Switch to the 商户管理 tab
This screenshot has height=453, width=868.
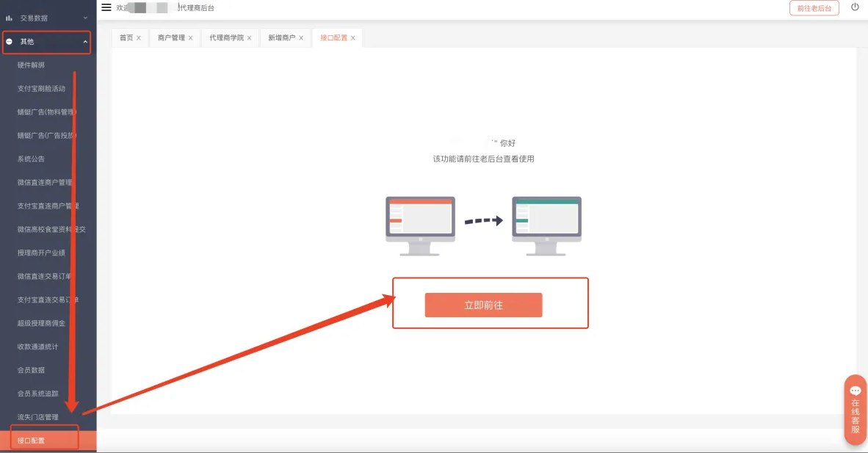coord(171,38)
